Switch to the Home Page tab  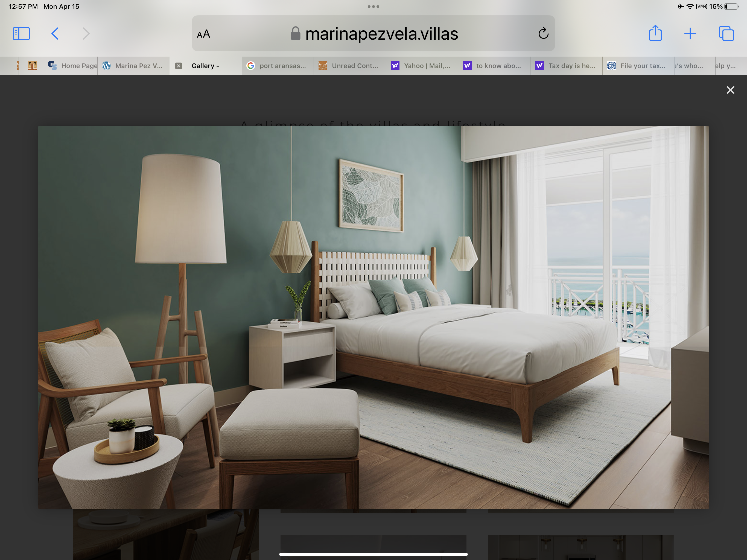pyautogui.click(x=72, y=66)
